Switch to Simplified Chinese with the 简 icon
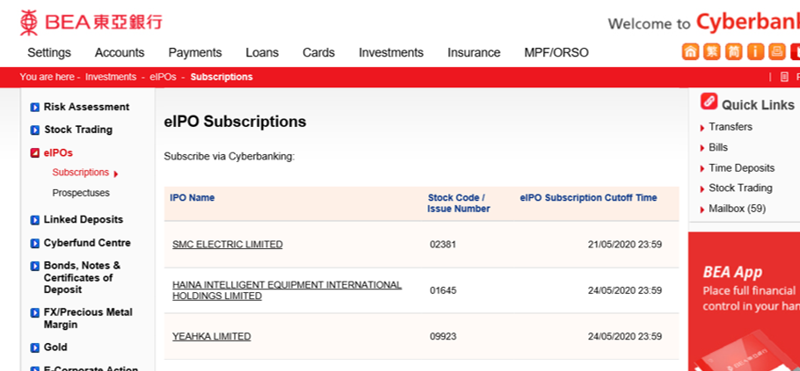The image size is (800, 371). pos(734,52)
